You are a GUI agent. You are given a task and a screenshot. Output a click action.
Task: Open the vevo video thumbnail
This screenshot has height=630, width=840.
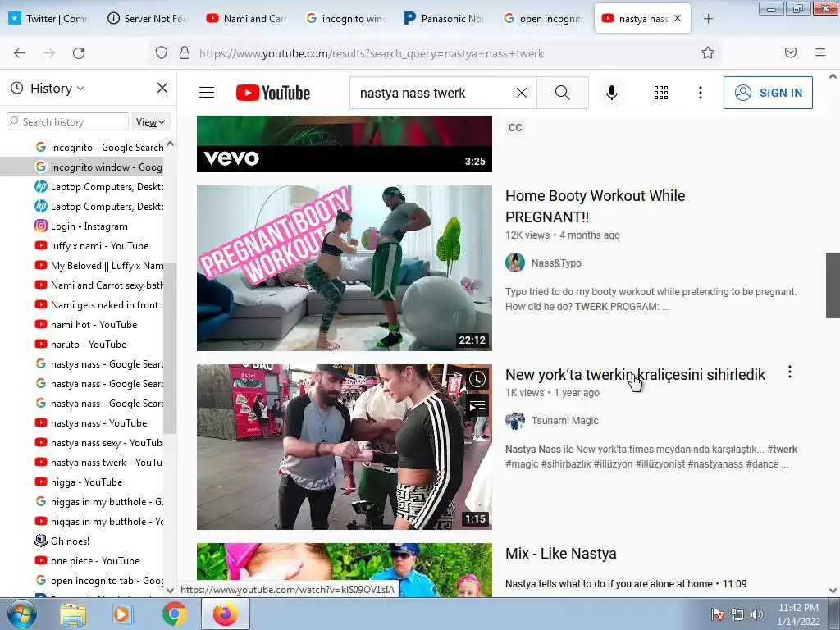tap(344, 144)
